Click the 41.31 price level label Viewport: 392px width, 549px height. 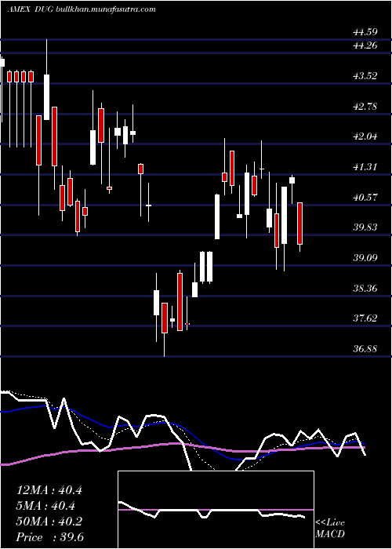pyautogui.click(x=365, y=166)
